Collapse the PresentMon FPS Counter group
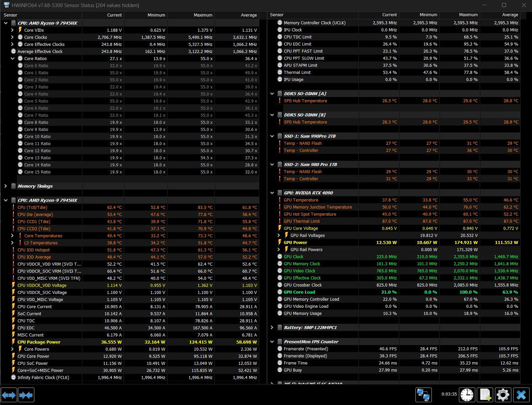532x405 pixels. 272,342
